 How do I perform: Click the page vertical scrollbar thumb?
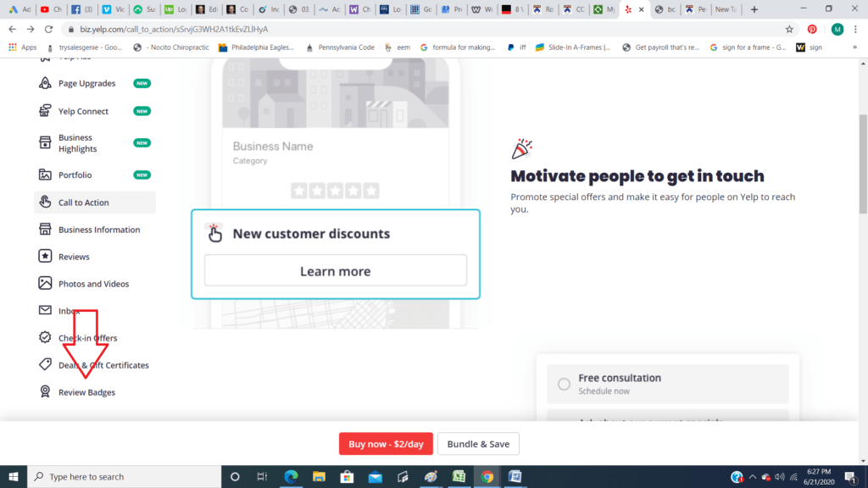pos(863,164)
